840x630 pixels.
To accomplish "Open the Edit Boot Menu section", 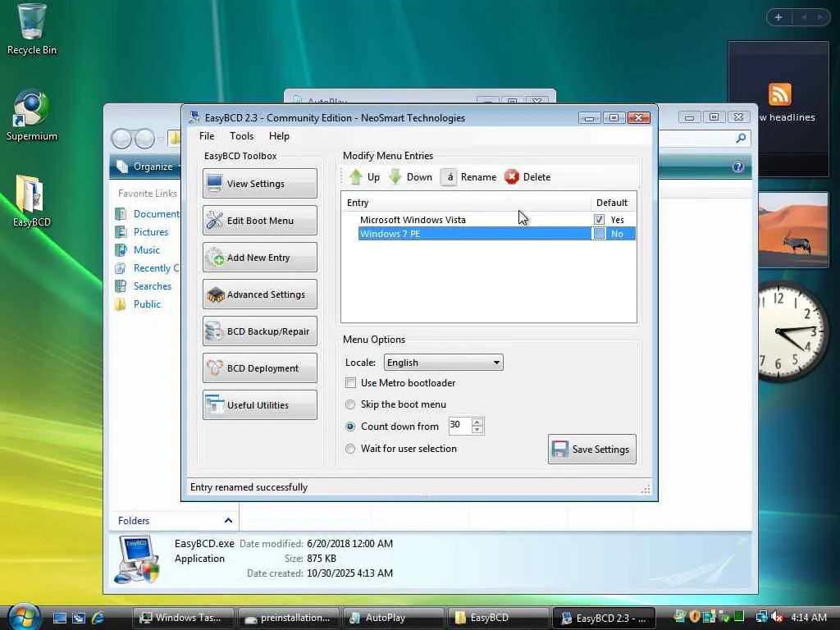I will pyautogui.click(x=260, y=220).
